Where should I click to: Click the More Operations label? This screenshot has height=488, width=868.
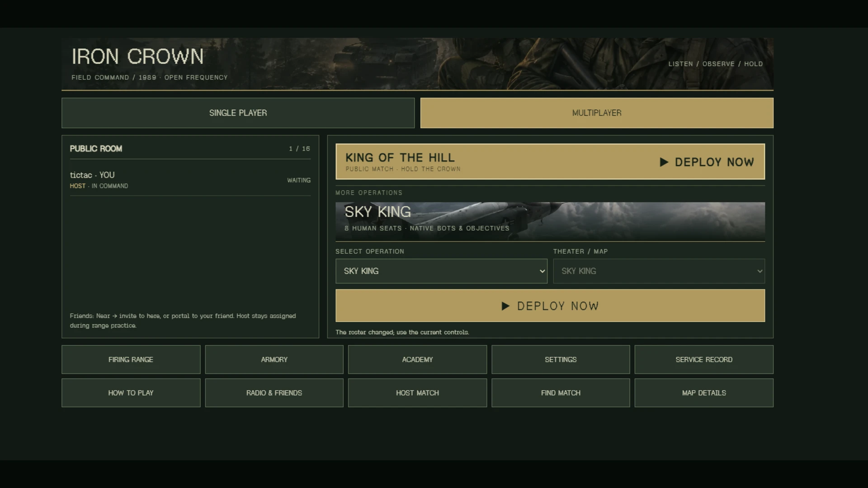(369, 193)
